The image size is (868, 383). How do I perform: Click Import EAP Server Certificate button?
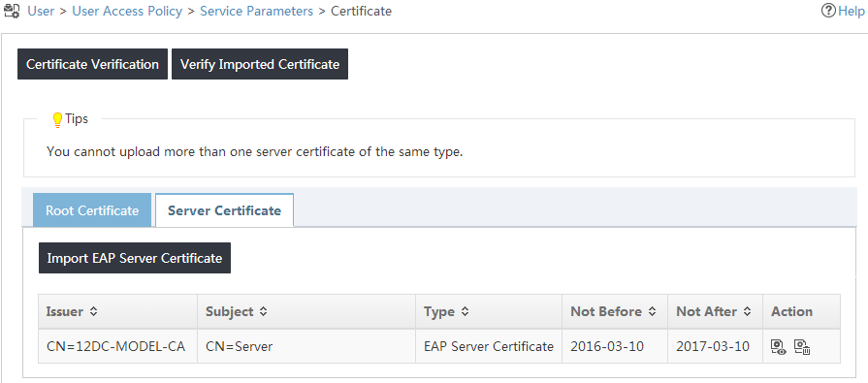(135, 258)
